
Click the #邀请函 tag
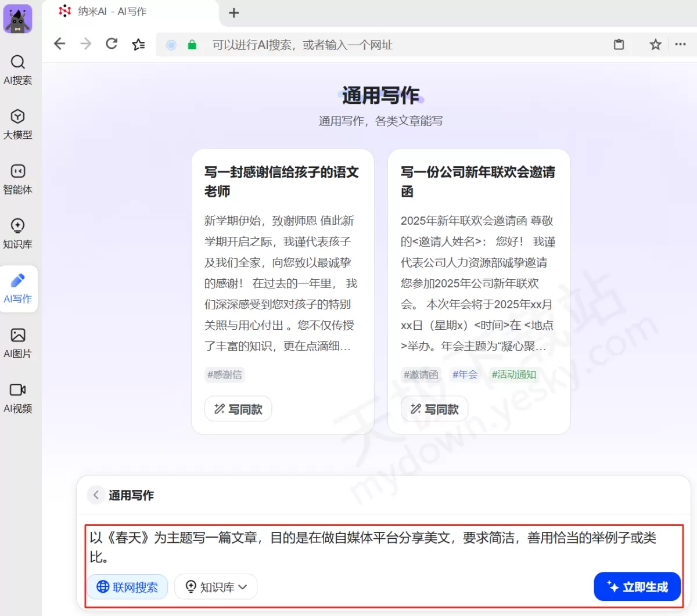pyautogui.click(x=421, y=374)
